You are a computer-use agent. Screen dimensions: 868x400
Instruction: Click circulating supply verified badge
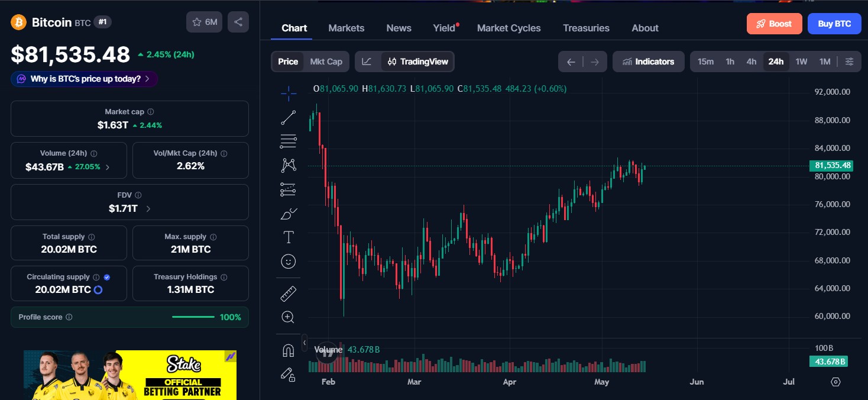coord(107,277)
